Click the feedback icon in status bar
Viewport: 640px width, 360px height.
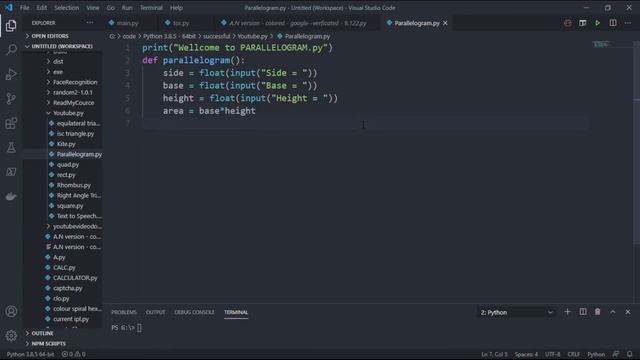tap(616, 354)
